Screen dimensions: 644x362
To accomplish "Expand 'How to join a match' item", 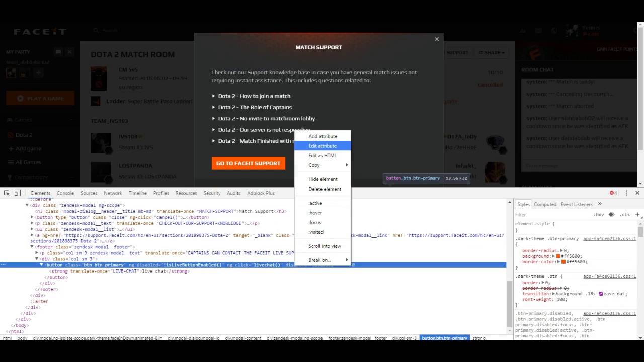I will click(251, 96).
